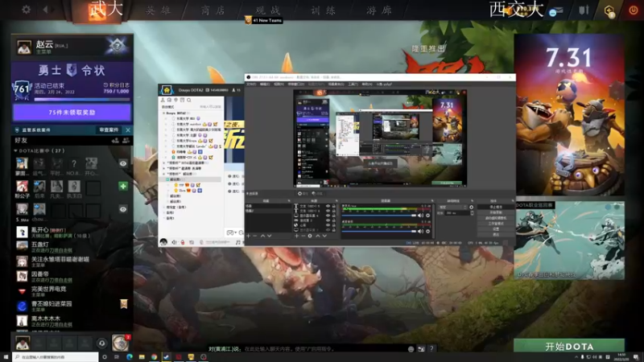Open notification coin with red badge
The height and width of the screenshot is (362, 644).
[120, 343]
